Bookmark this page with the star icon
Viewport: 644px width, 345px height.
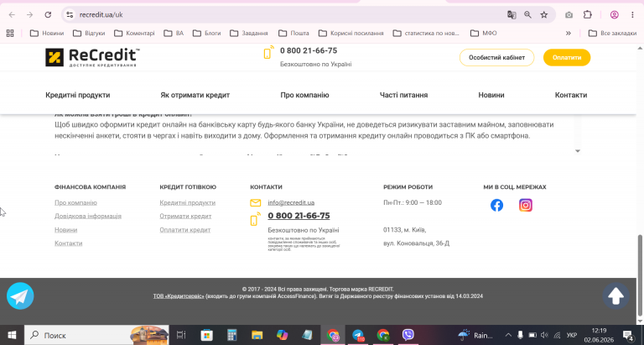pos(543,15)
